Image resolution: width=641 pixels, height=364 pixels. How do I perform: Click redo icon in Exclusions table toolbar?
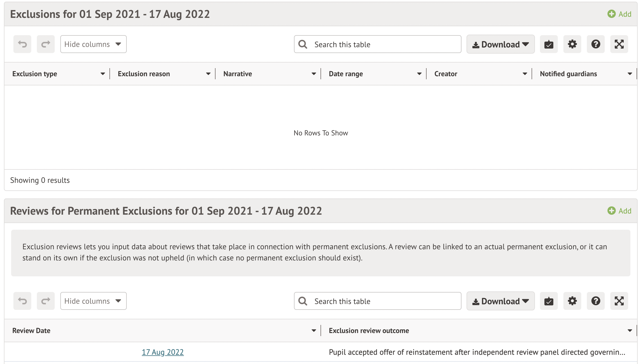click(x=46, y=44)
